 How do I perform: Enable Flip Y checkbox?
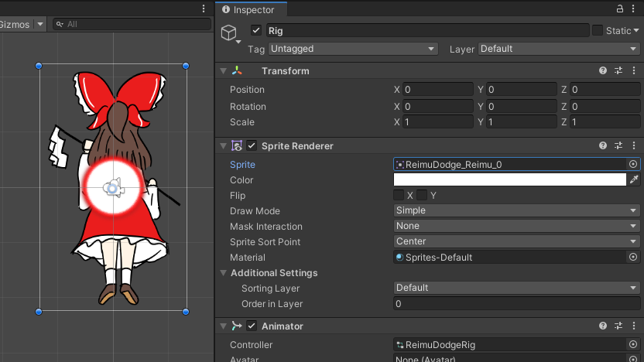(x=422, y=195)
